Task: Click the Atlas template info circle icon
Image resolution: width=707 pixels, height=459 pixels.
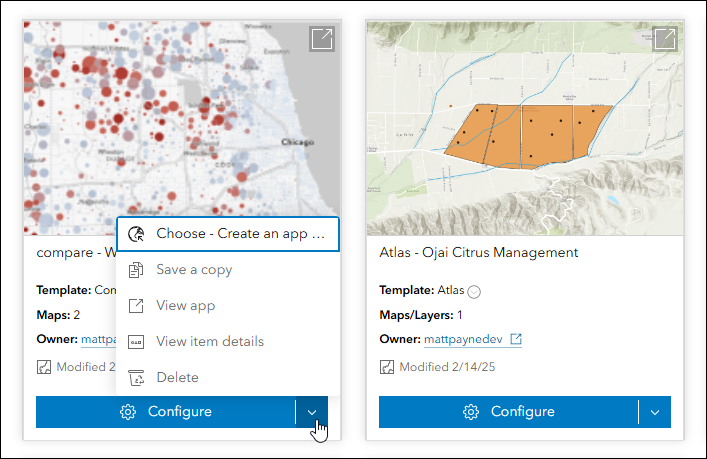Action: (x=474, y=291)
